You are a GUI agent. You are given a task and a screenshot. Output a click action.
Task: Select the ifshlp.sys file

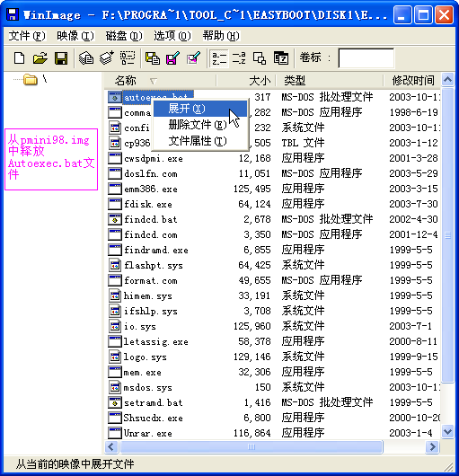pyautogui.click(x=151, y=311)
